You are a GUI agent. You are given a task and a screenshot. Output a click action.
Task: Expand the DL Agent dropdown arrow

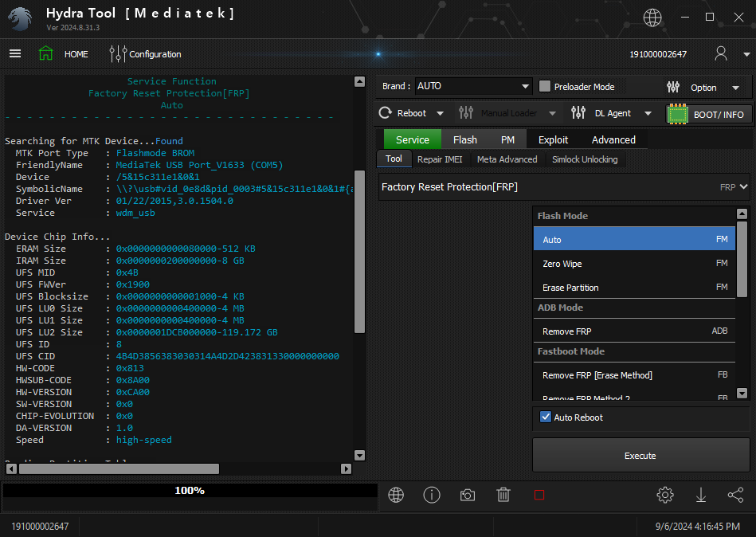[648, 114]
